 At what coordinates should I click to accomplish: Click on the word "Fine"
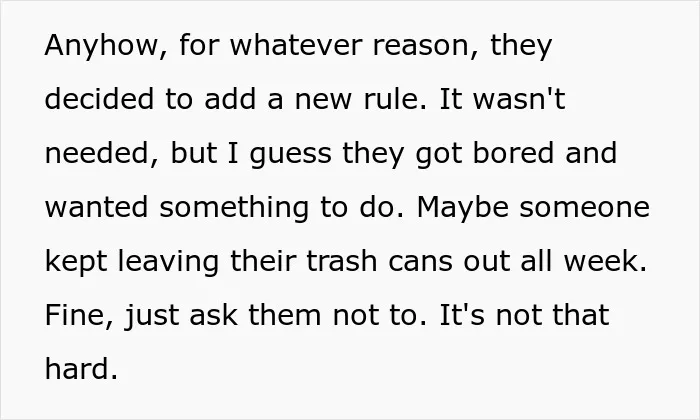tap(75, 315)
